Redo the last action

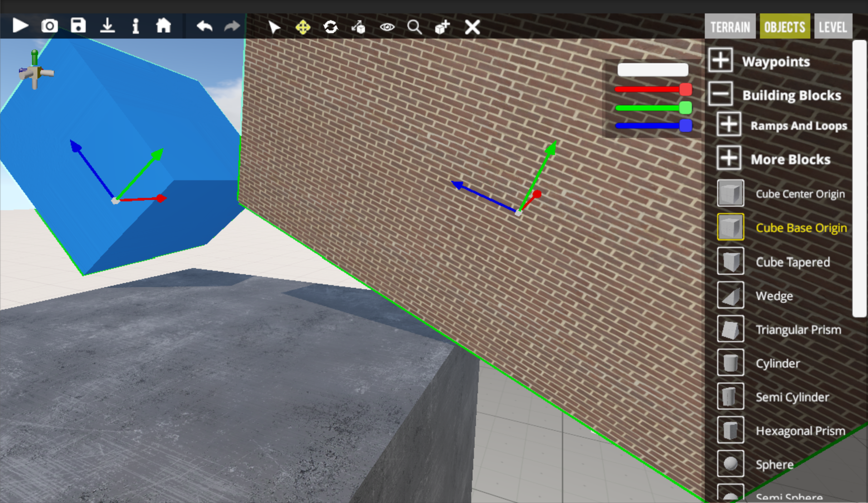(232, 26)
